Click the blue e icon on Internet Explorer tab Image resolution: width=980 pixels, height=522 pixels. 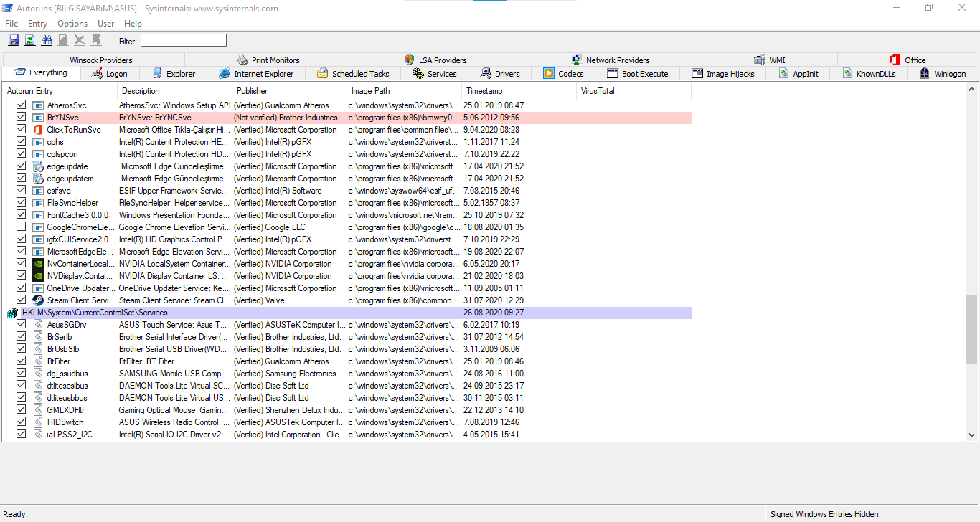coord(225,73)
